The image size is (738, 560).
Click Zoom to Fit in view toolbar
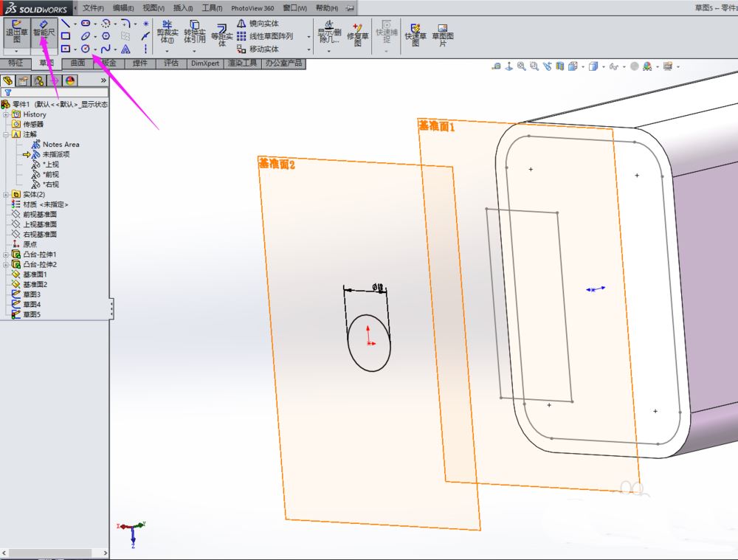(522, 66)
